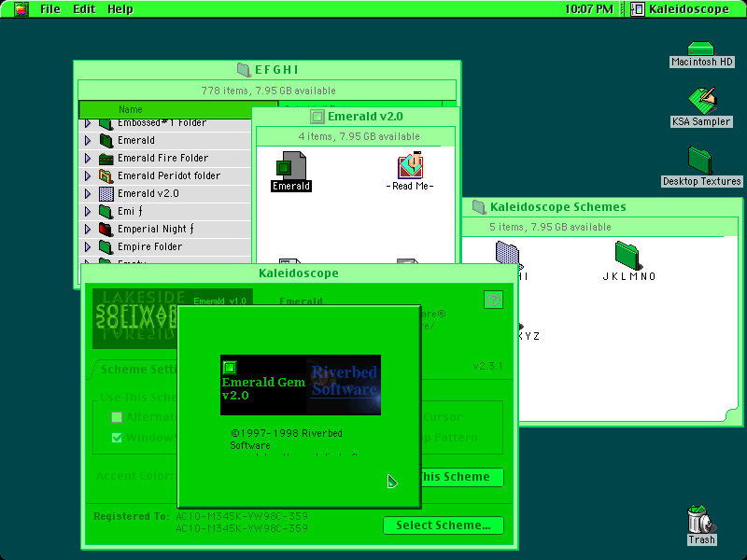Click the partly hidden This Scheme button
Screen dimensions: 747x560
point(462,477)
